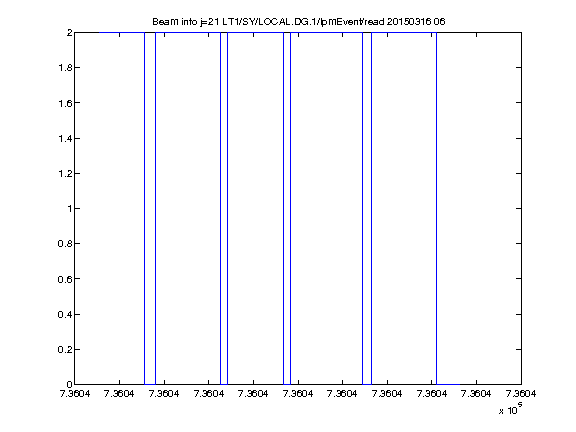Select the first blue vertical line from the left
The height and width of the screenshot is (432, 576).
144,208
